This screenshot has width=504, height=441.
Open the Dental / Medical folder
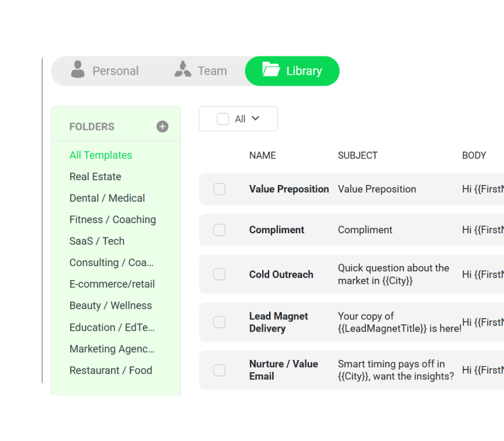point(107,198)
